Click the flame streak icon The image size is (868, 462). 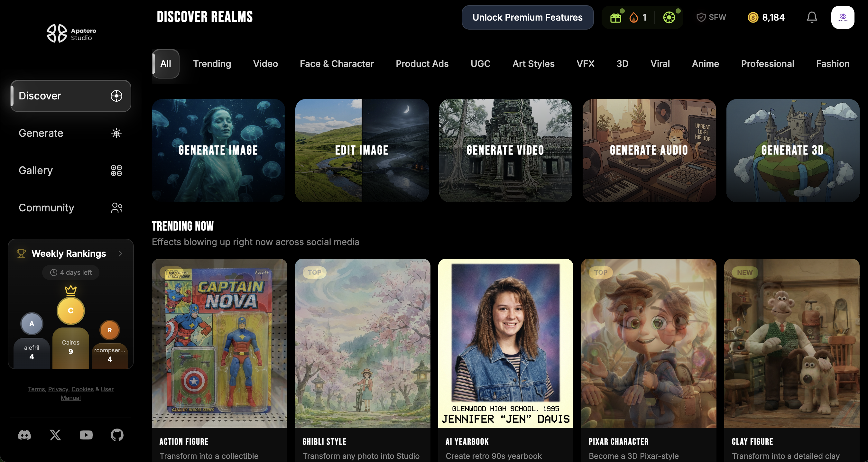pos(633,17)
